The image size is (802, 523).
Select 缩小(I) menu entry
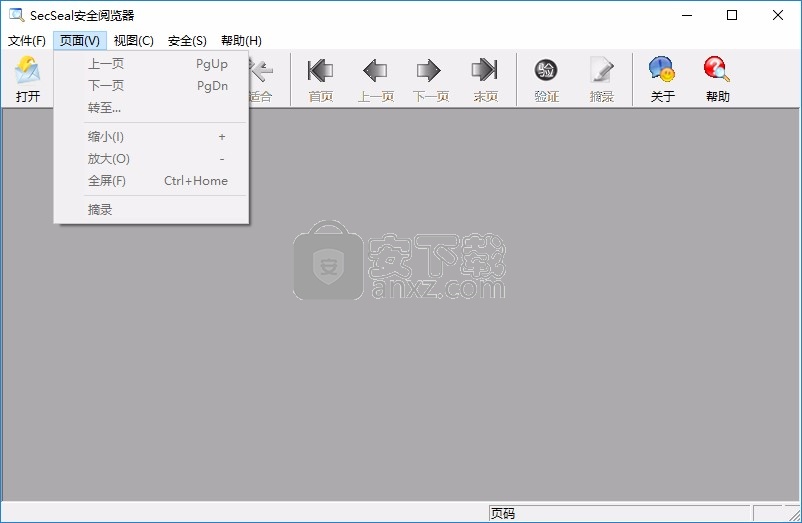tap(151, 137)
